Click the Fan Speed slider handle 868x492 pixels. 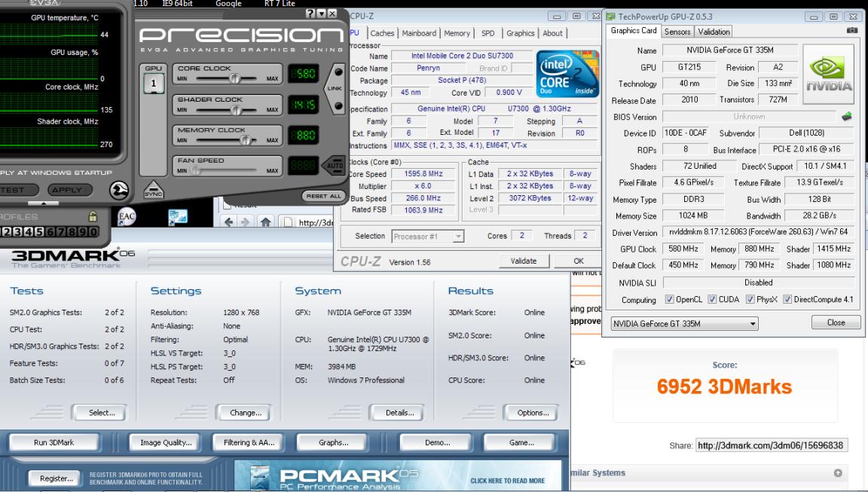(x=195, y=170)
